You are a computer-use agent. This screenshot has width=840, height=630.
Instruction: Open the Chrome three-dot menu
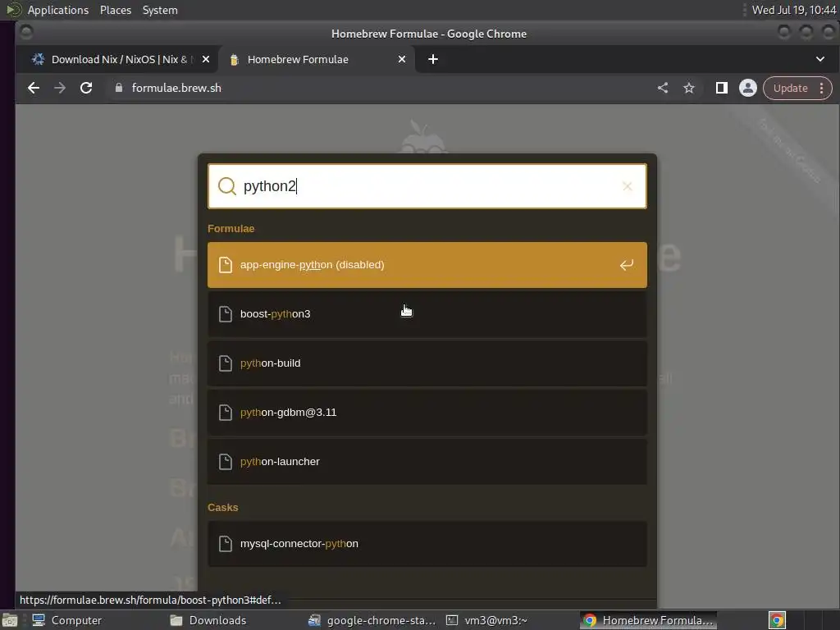point(821,89)
